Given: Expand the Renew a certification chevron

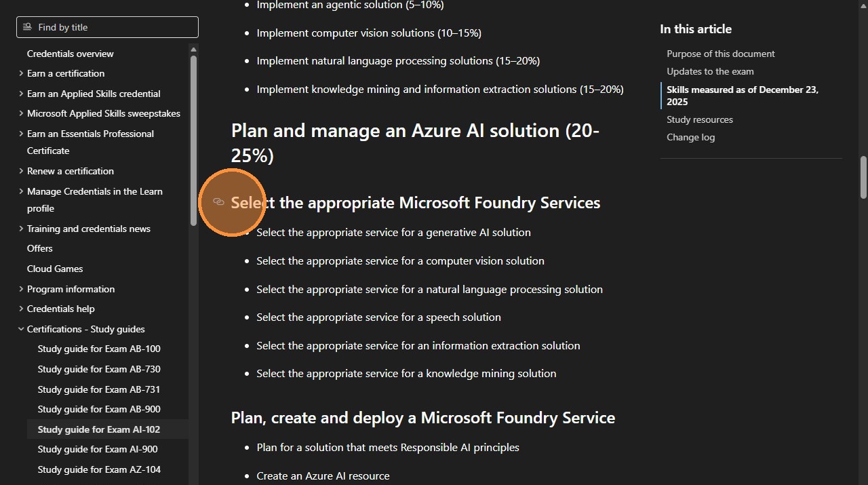Looking at the screenshot, I should pyautogui.click(x=21, y=171).
